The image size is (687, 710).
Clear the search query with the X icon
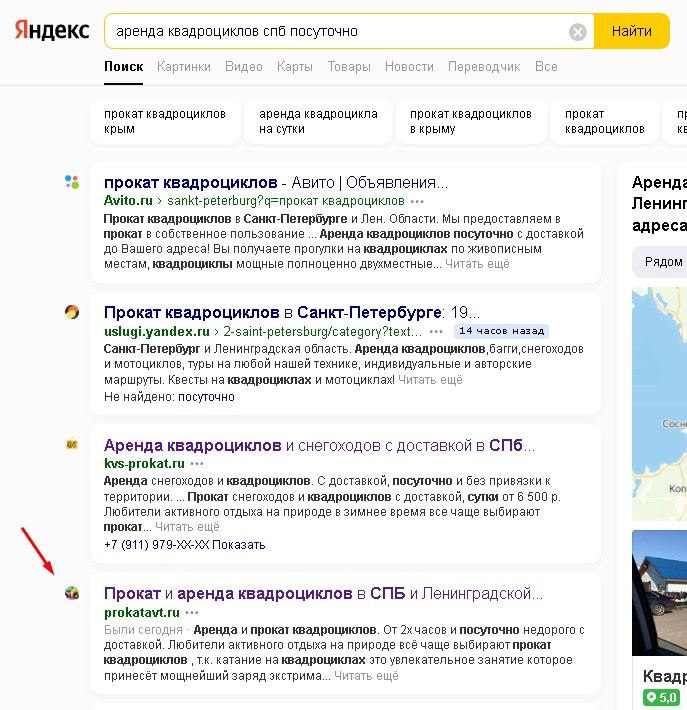pos(577,32)
